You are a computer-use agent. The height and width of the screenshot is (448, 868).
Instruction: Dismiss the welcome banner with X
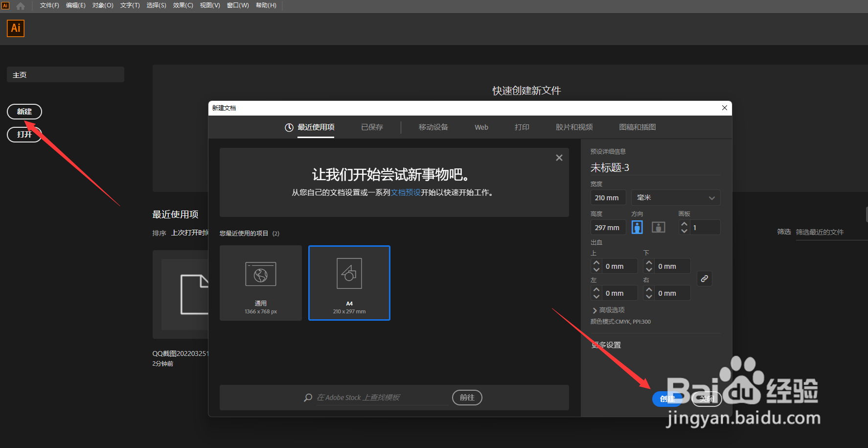coord(559,158)
